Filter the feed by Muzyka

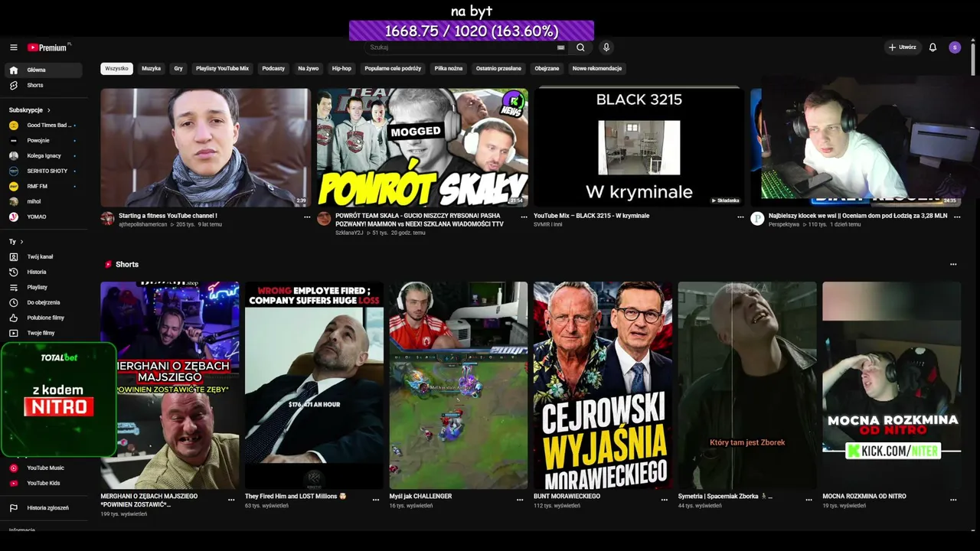(152, 69)
